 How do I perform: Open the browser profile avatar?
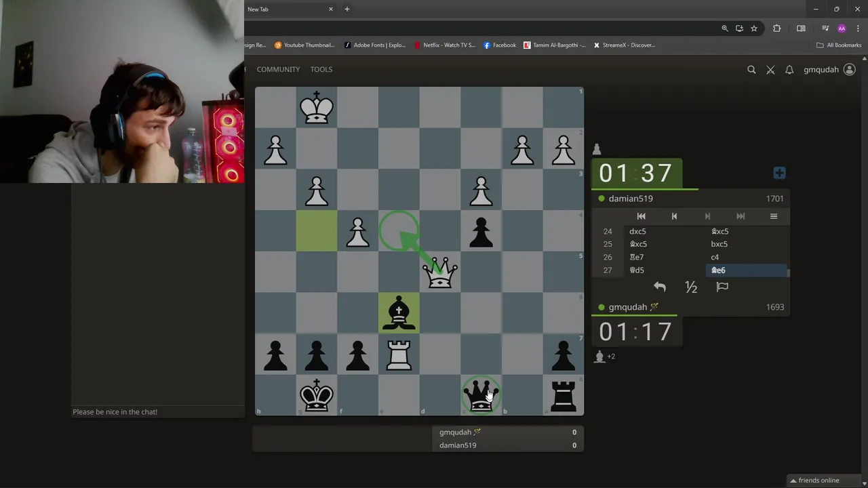click(x=842, y=28)
